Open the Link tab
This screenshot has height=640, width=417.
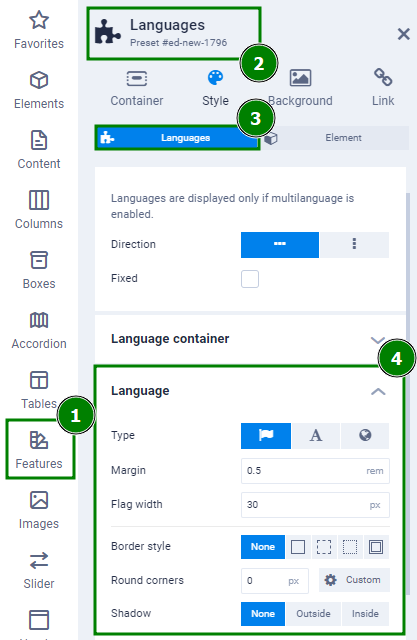[383, 88]
